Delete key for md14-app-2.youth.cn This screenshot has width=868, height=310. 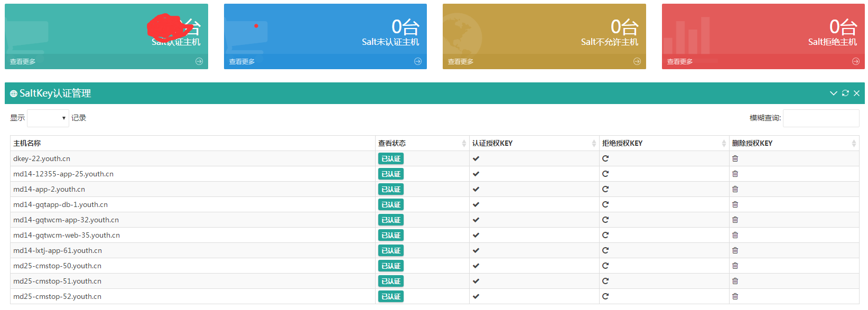tap(735, 189)
